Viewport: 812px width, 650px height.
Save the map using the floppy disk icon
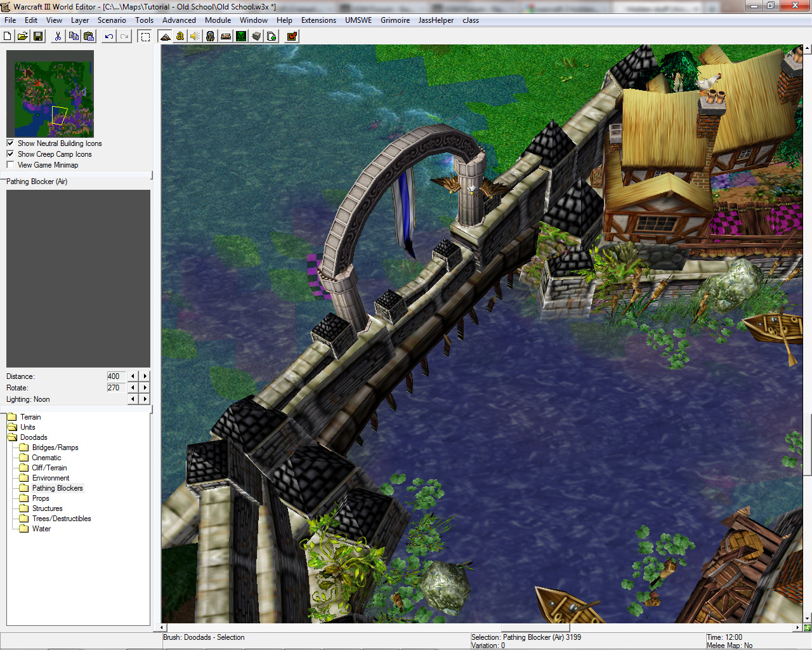pos(38,36)
